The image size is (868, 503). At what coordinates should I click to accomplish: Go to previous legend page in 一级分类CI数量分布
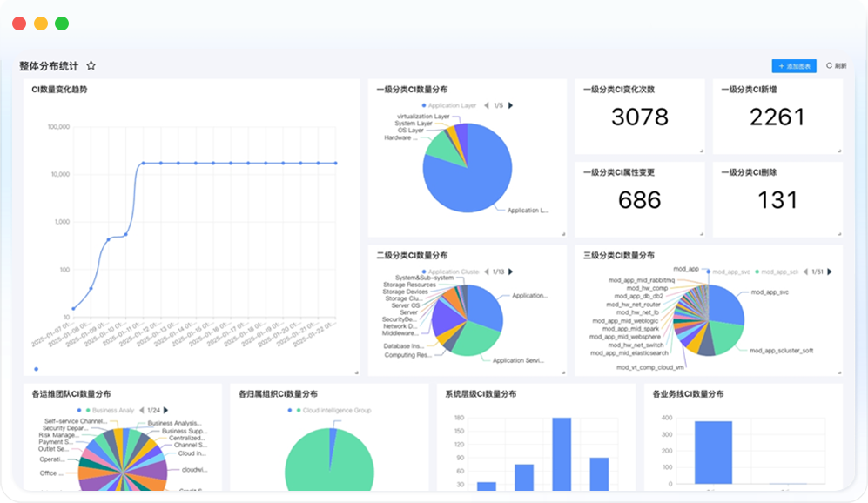click(486, 105)
